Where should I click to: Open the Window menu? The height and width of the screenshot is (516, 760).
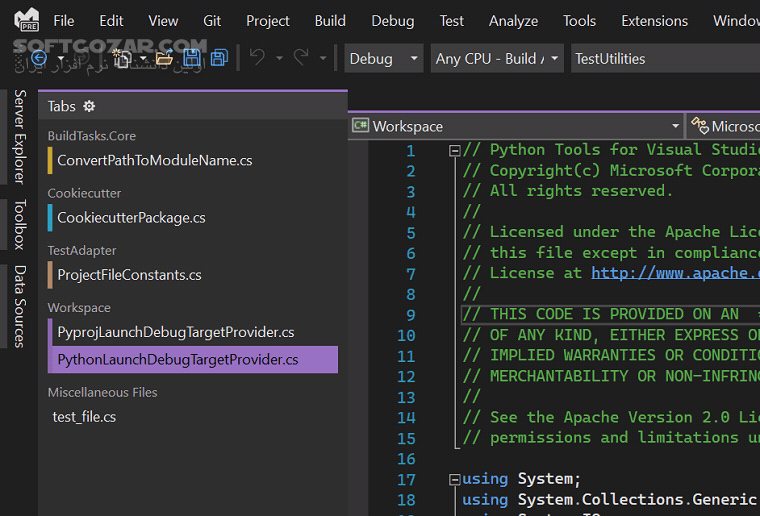[734, 21]
